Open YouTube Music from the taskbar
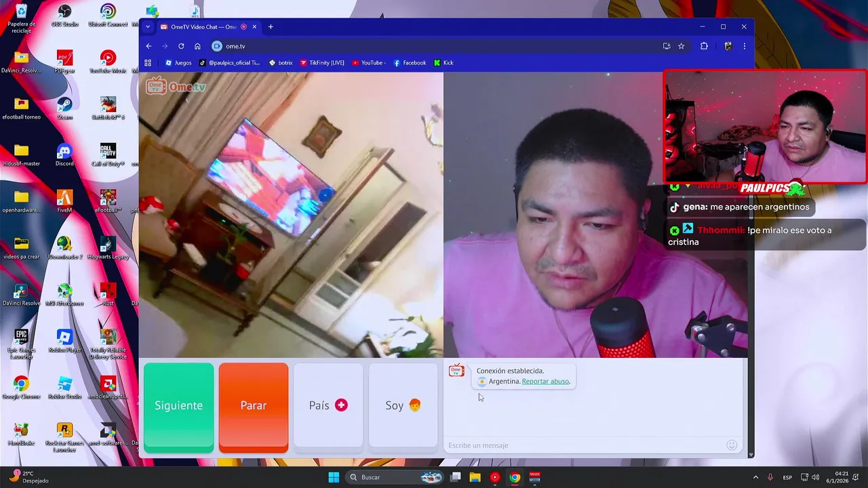The image size is (868, 488). click(x=495, y=477)
